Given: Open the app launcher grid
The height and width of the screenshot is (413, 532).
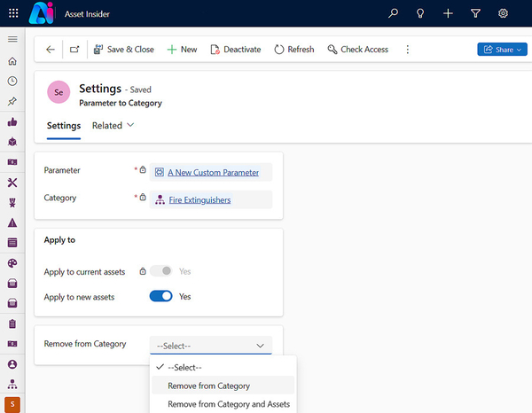Looking at the screenshot, I should 13,13.
